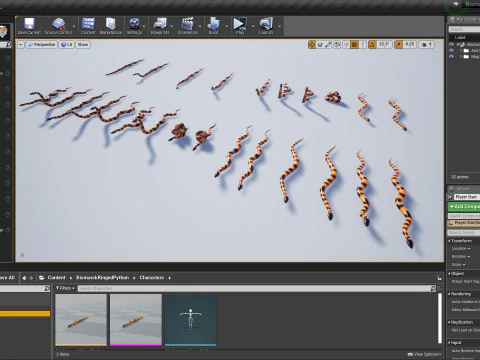
Task: Open Source Control dropdown arrow
Action: [x=74, y=26]
